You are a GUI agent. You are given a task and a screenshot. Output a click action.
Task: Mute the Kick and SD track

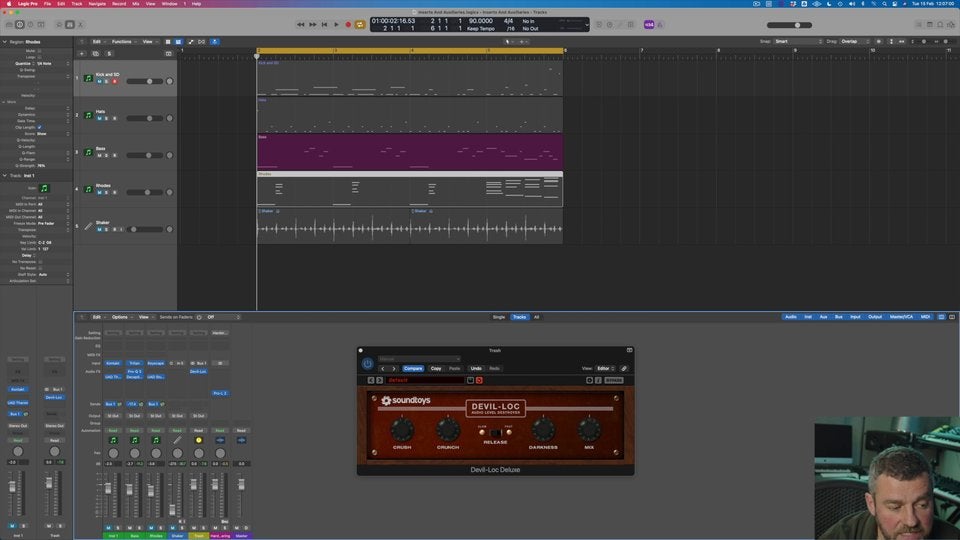pyautogui.click(x=99, y=81)
